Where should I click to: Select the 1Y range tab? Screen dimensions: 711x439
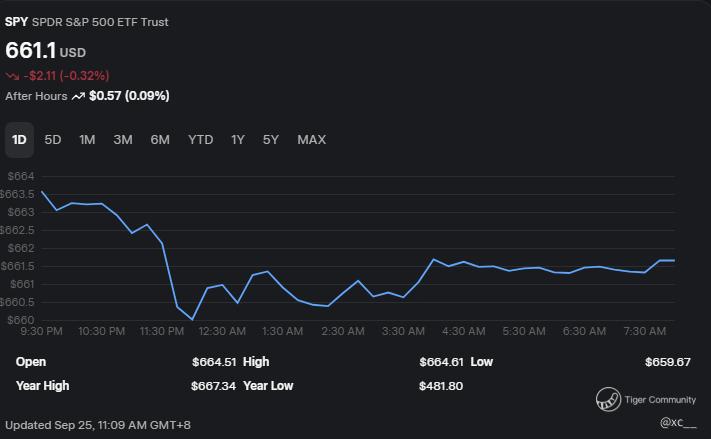[238, 140]
